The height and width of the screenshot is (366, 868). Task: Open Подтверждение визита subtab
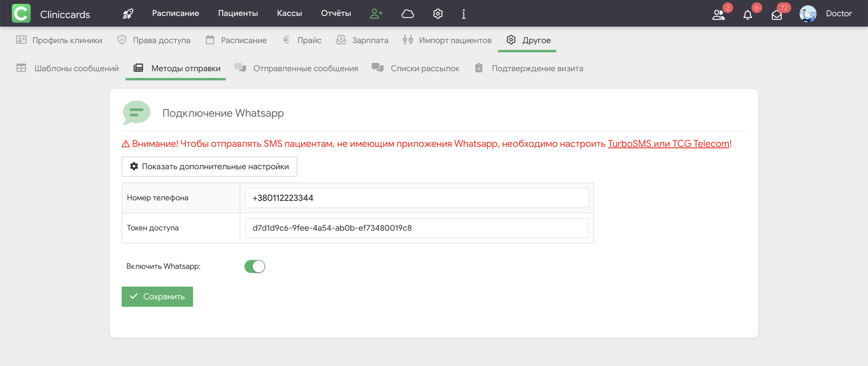tap(529, 68)
